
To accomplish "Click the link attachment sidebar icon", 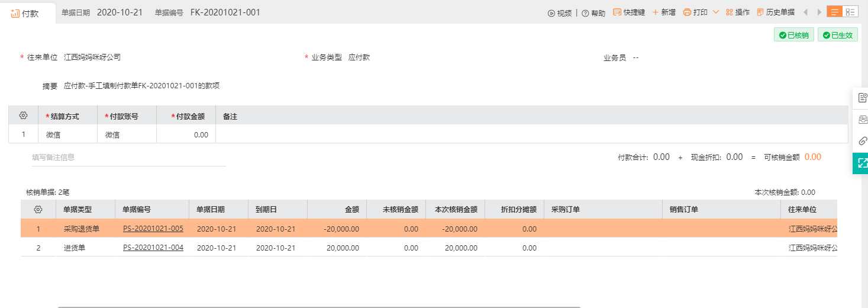I will (x=862, y=141).
